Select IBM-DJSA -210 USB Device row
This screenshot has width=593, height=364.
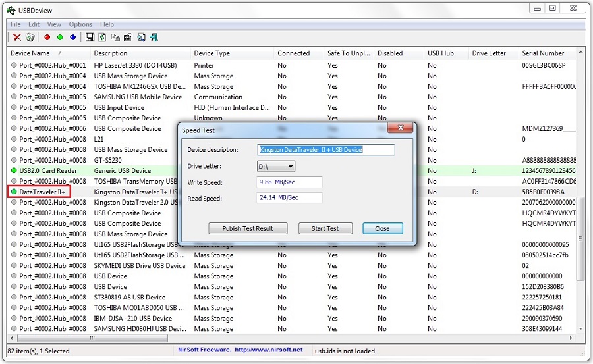click(292, 319)
